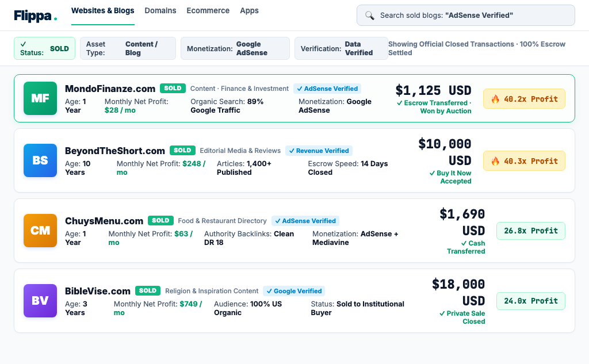The image size is (589, 364).
Task: Click 'Organic Search: 89% Google Traffic'
Action: click(227, 106)
